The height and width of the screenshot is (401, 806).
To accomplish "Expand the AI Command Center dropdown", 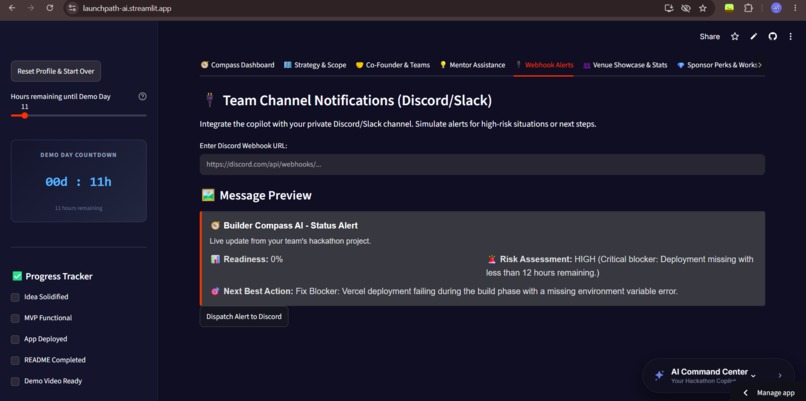I will (x=753, y=376).
